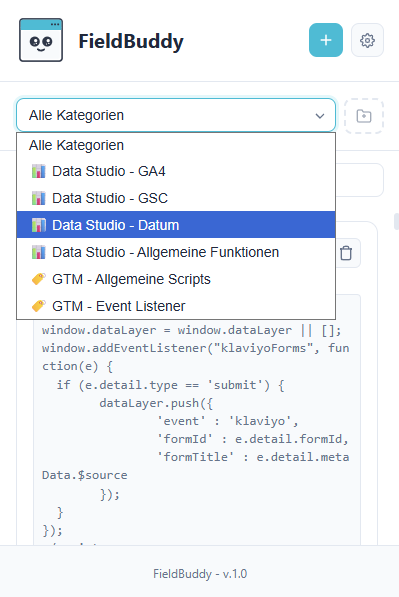Select highlighted Data Studio - Datum option
The image size is (399, 597).
[176, 225]
